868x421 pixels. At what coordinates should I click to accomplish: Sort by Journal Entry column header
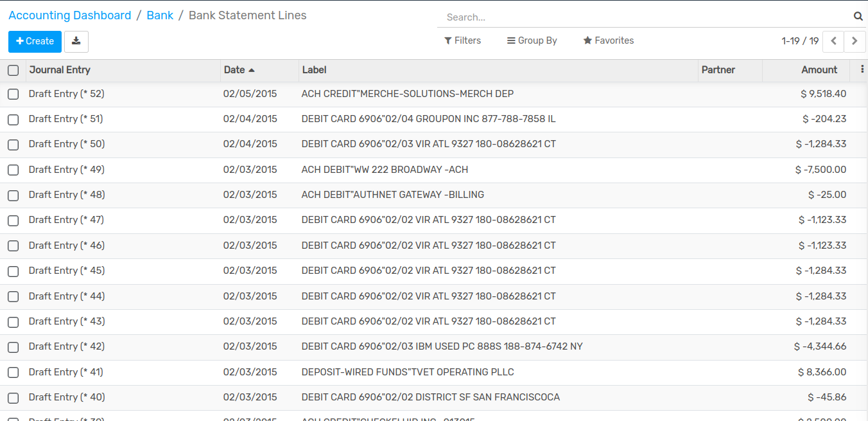(60, 70)
